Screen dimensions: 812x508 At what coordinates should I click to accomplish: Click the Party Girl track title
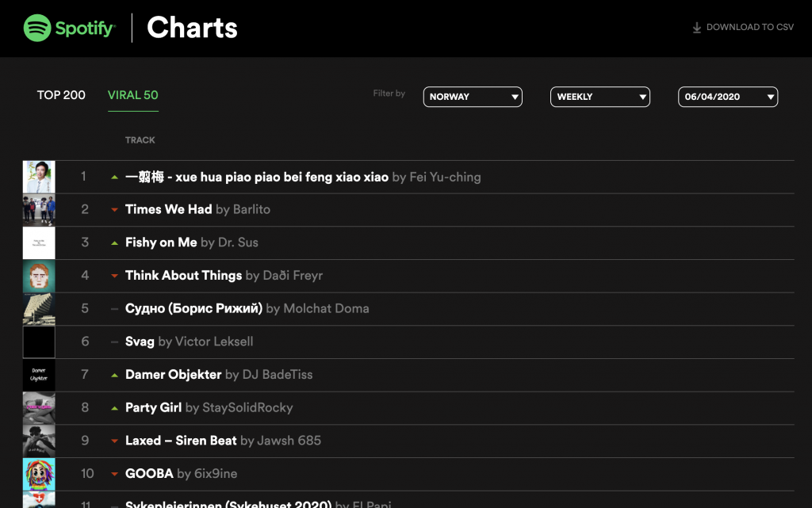(x=153, y=407)
